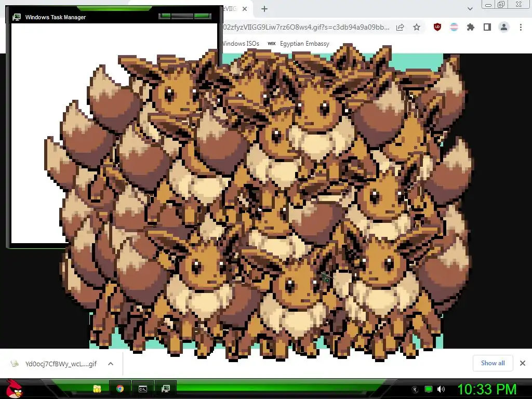Click the share page icon in address bar
This screenshot has width=532, height=399.
pyautogui.click(x=400, y=27)
